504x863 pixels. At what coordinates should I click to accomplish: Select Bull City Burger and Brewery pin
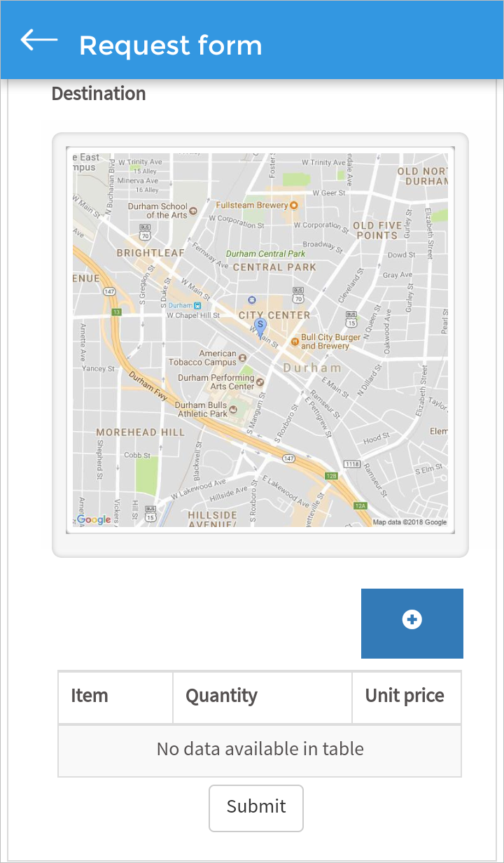(x=295, y=342)
